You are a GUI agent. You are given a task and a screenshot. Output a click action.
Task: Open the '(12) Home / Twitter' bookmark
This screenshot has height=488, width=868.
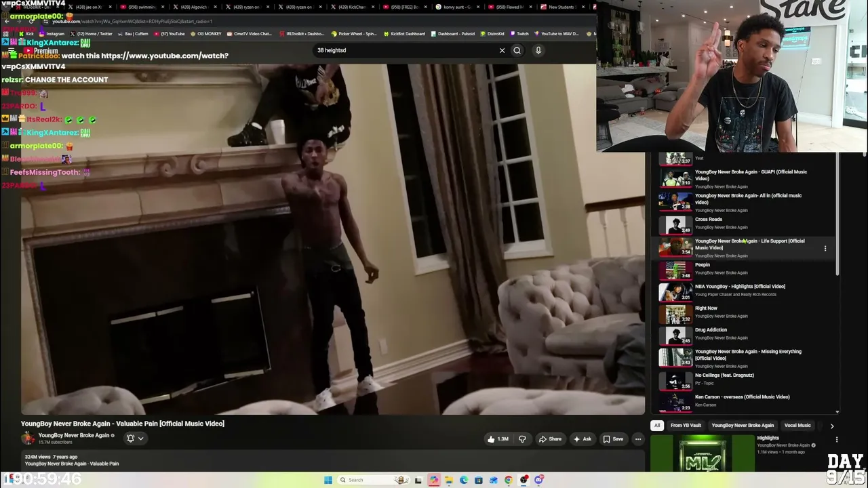point(91,34)
